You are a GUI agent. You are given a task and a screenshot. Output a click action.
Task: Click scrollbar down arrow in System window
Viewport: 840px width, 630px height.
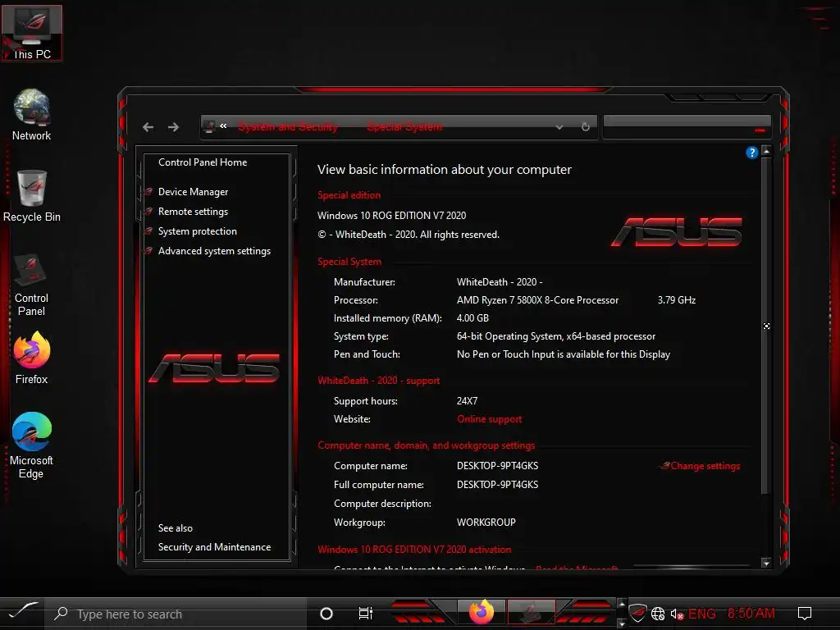click(x=766, y=563)
